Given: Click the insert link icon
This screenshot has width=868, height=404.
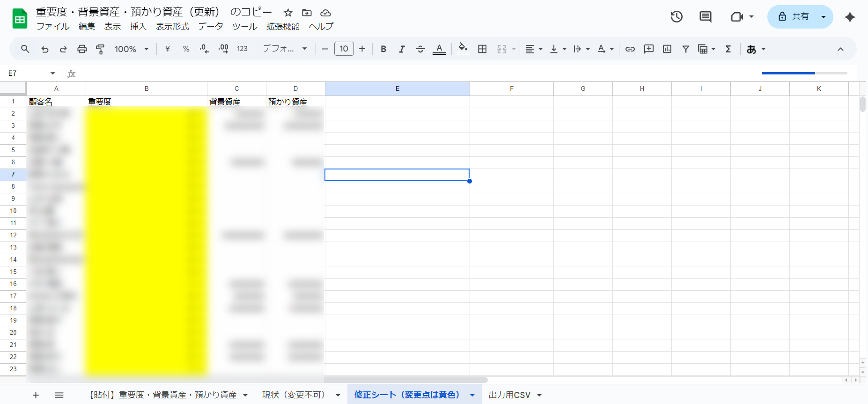Looking at the screenshot, I should pyautogui.click(x=630, y=49).
